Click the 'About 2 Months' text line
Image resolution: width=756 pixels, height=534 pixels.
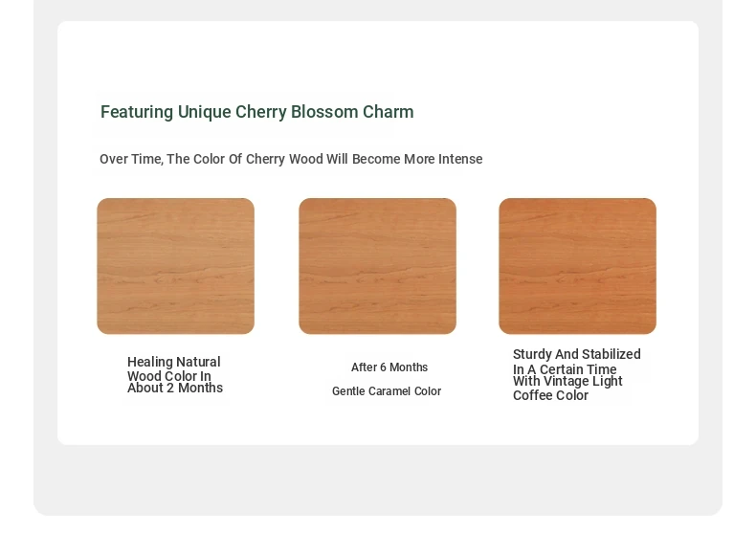click(x=175, y=389)
